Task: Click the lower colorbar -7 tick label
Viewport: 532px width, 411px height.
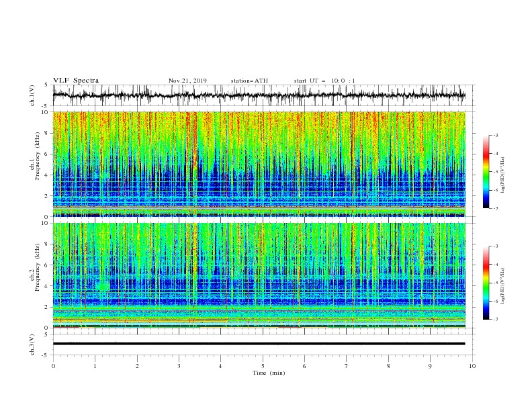Action: 495,320
